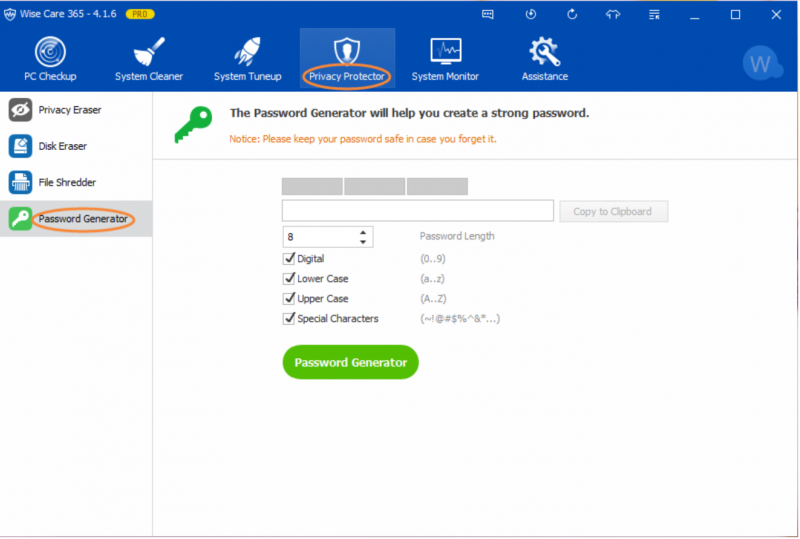Click the Disk Eraser icon
Viewport: 800px width, 539px height.
(x=20, y=146)
